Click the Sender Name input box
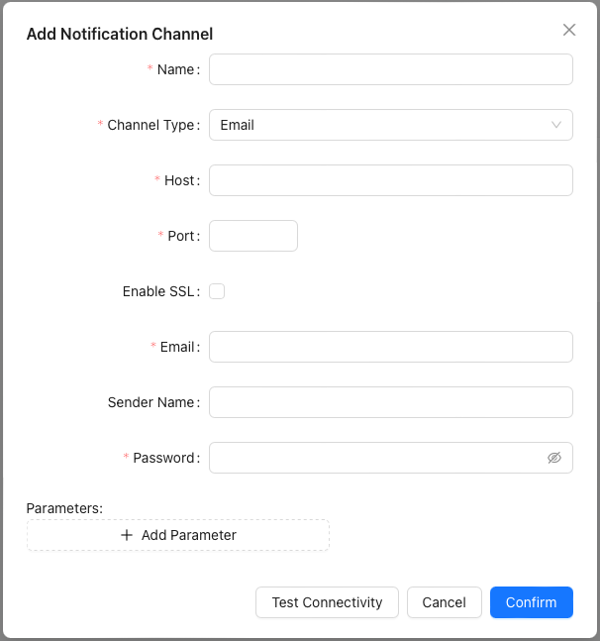Screen dimensions: 600x641 (x=391, y=402)
